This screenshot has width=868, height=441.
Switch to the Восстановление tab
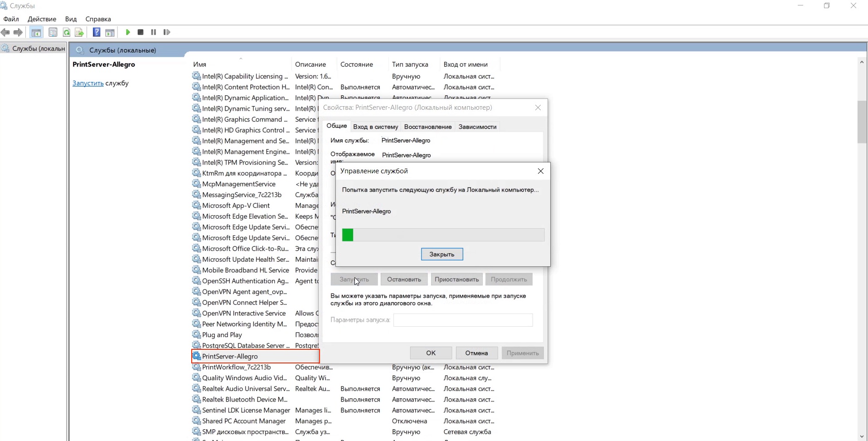click(428, 127)
